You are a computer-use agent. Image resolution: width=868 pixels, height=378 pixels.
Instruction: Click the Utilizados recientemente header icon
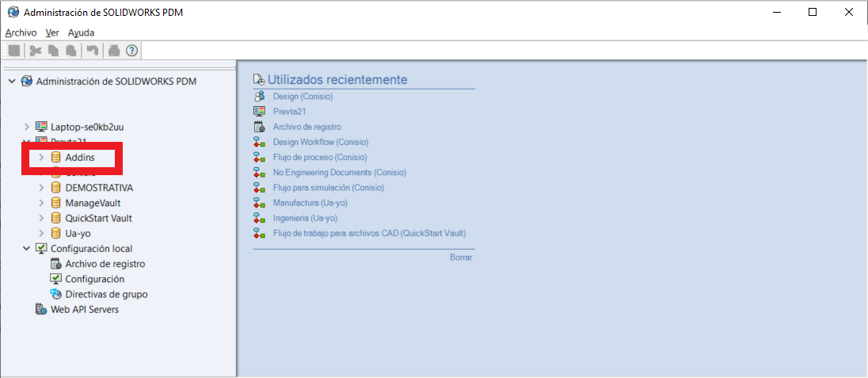point(259,80)
